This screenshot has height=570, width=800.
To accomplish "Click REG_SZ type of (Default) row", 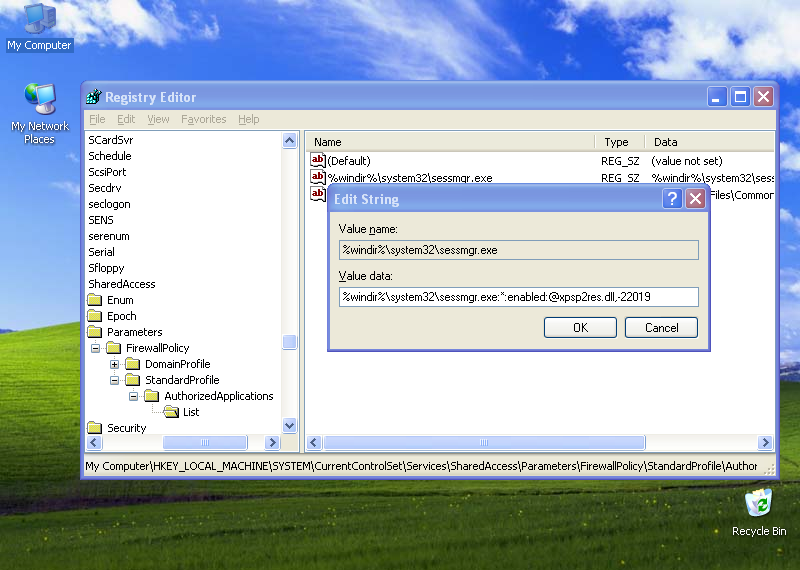I will coord(620,161).
